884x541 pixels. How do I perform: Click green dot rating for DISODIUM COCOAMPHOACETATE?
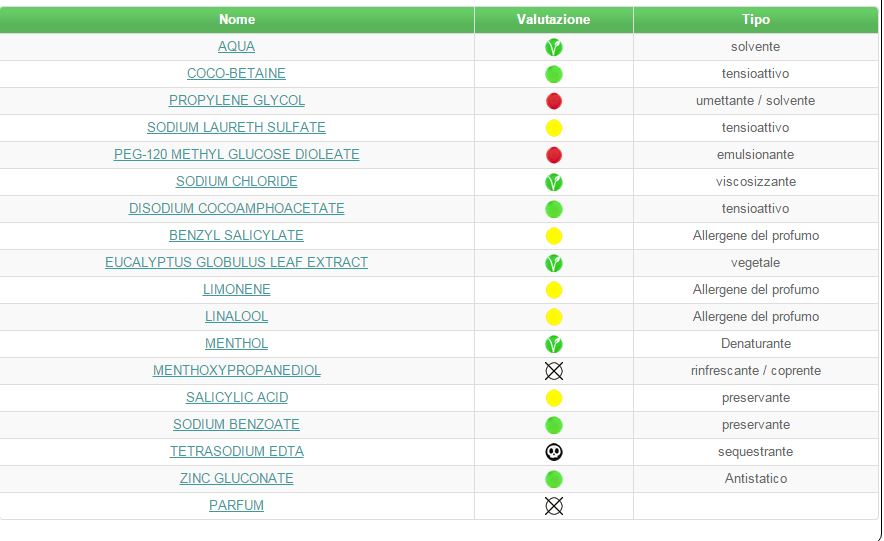tap(554, 210)
